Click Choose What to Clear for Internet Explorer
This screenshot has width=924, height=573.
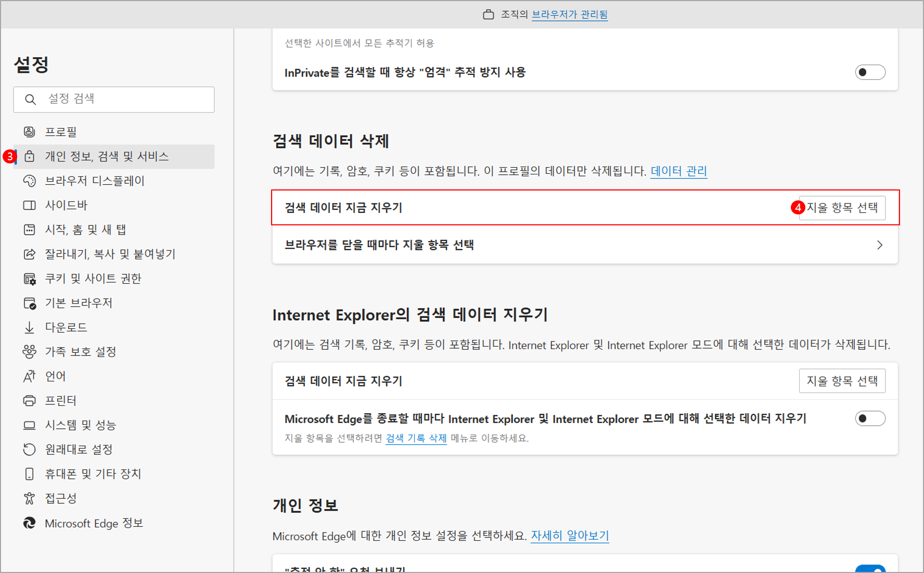tap(842, 381)
